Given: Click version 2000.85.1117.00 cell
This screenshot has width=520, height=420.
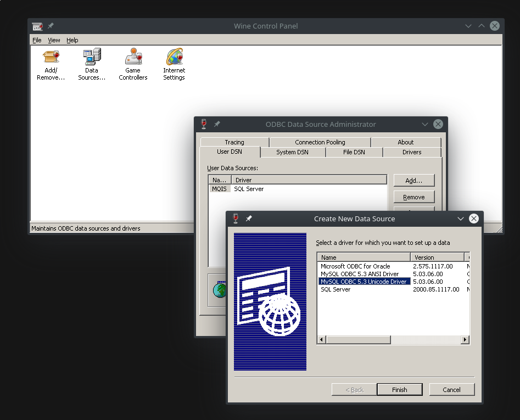Looking at the screenshot, I should pyautogui.click(x=436, y=289).
